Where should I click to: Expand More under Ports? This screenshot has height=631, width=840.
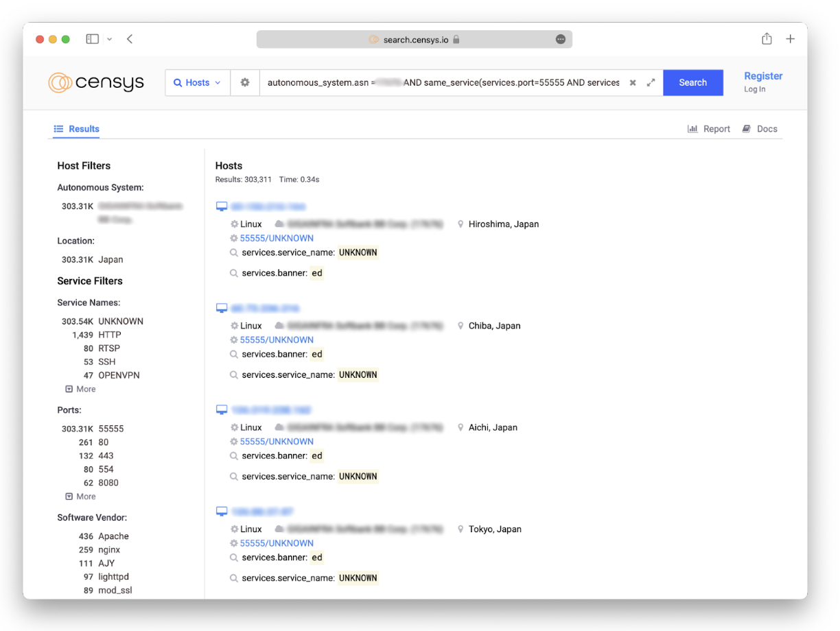[80, 497]
